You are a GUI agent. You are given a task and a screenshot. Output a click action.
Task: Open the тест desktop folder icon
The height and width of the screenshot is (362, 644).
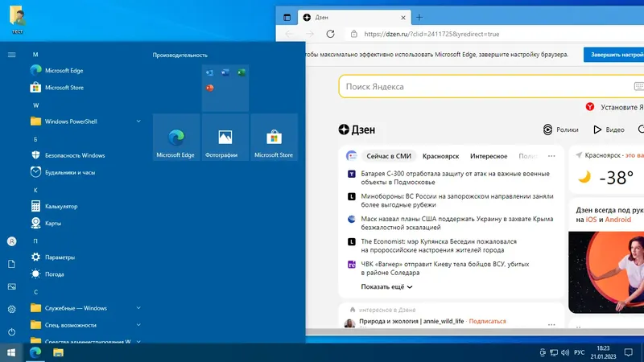coord(17,19)
